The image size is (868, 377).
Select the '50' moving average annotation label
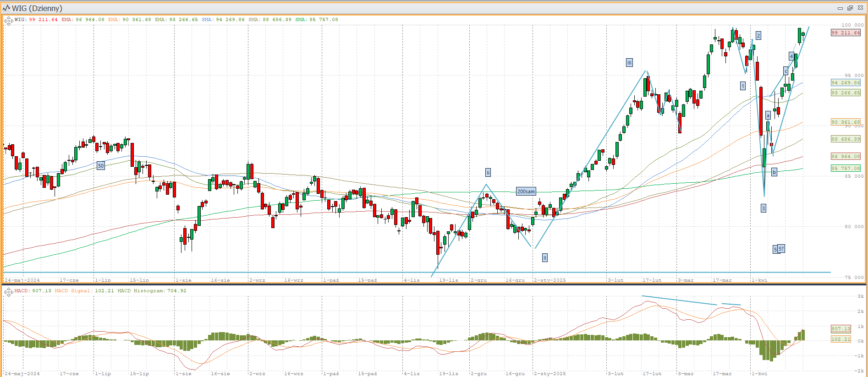coord(101,166)
